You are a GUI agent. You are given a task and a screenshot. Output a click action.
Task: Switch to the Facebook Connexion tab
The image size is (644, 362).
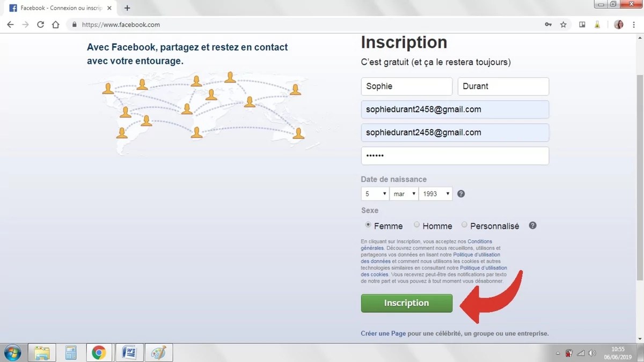tap(59, 8)
